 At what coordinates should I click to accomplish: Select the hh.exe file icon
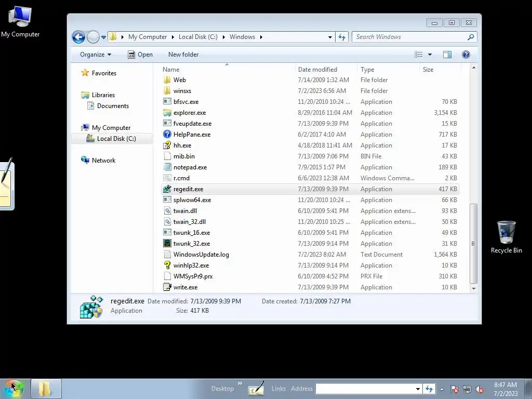point(167,145)
